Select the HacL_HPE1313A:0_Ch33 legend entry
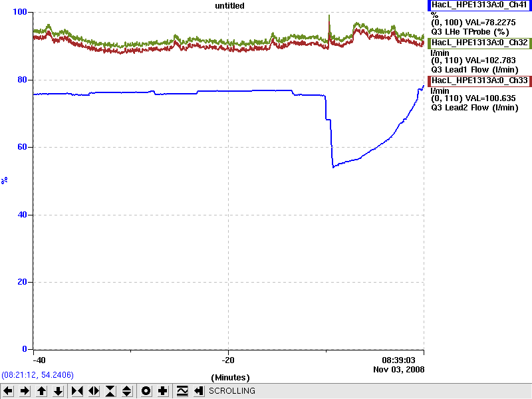 479,80
